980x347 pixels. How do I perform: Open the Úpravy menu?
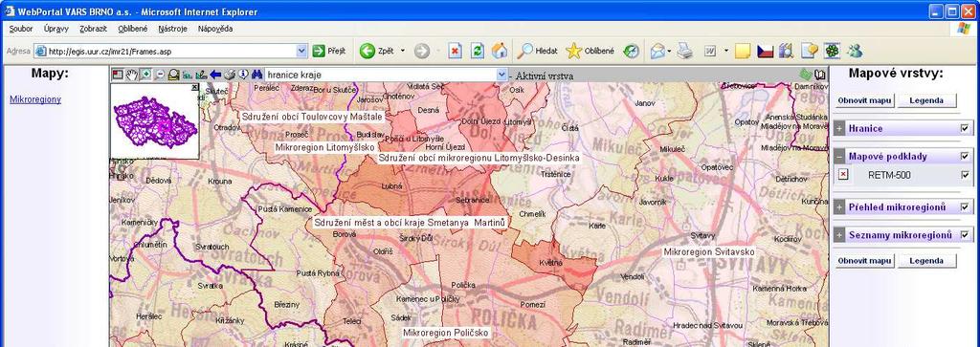56,29
